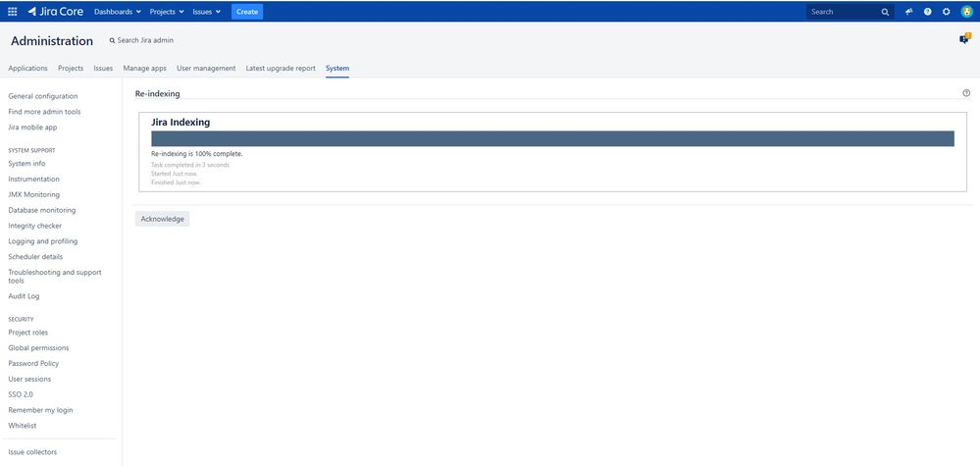This screenshot has width=980, height=466.
Task: Open SSO 2.0 settings
Action: click(21, 395)
